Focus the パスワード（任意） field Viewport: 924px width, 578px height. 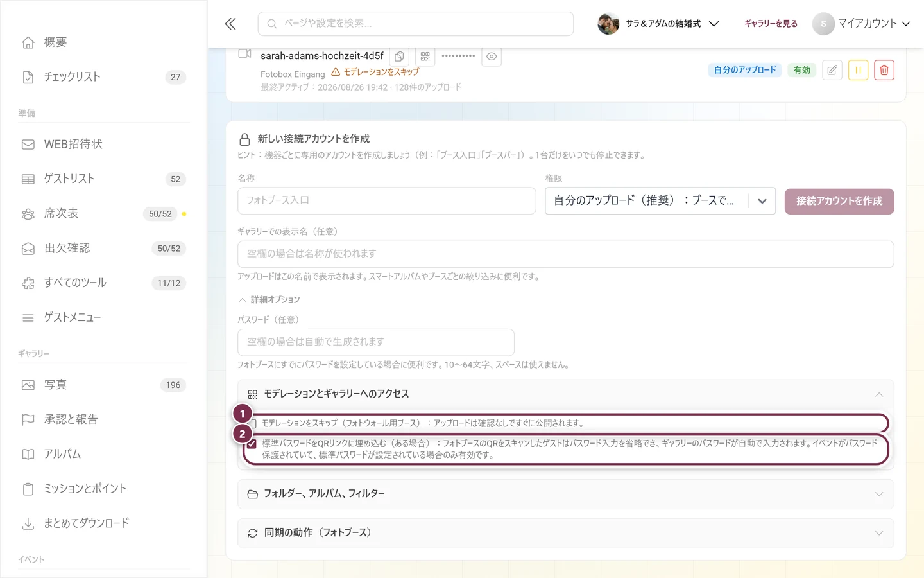pyautogui.click(x=376, y=342)
